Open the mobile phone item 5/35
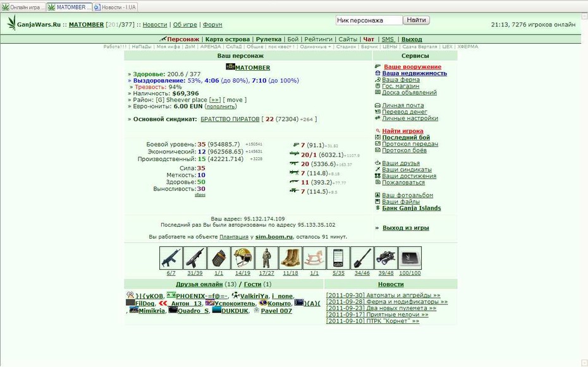Viewport: 588px width, 367px height. pyautogui.click(x=338, y=258)
